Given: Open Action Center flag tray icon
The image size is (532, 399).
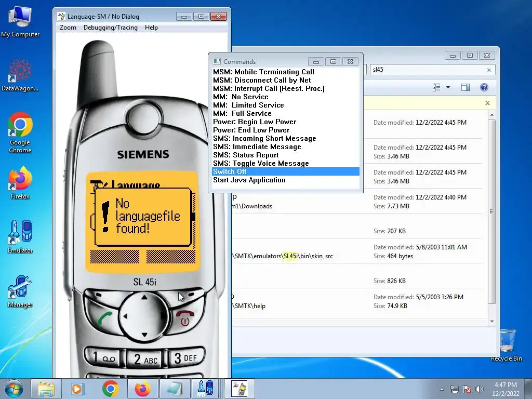Looking at the screenshot, I should tap(467, 389).
